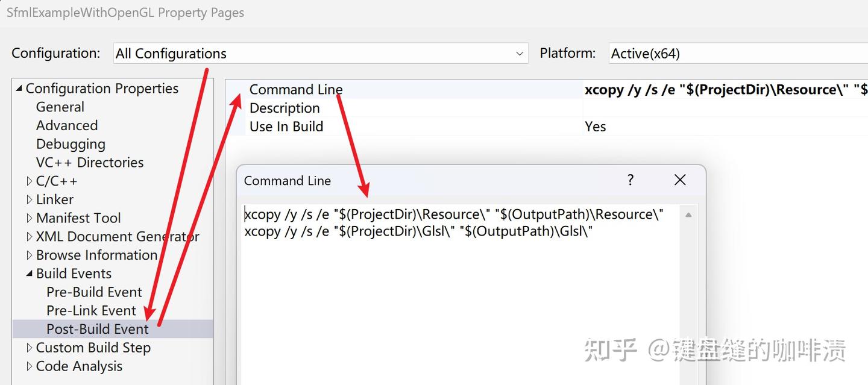Select the Description property row
The image size is (868, 385).
pyautogui.click(x=285, y=108)
